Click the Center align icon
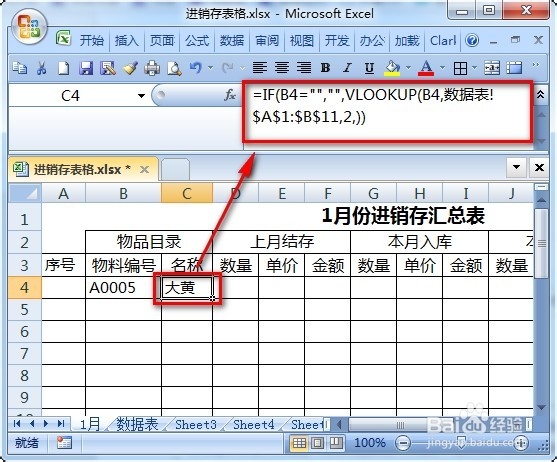The height and width of the screenshot is (462, 557). coord(282,67)
